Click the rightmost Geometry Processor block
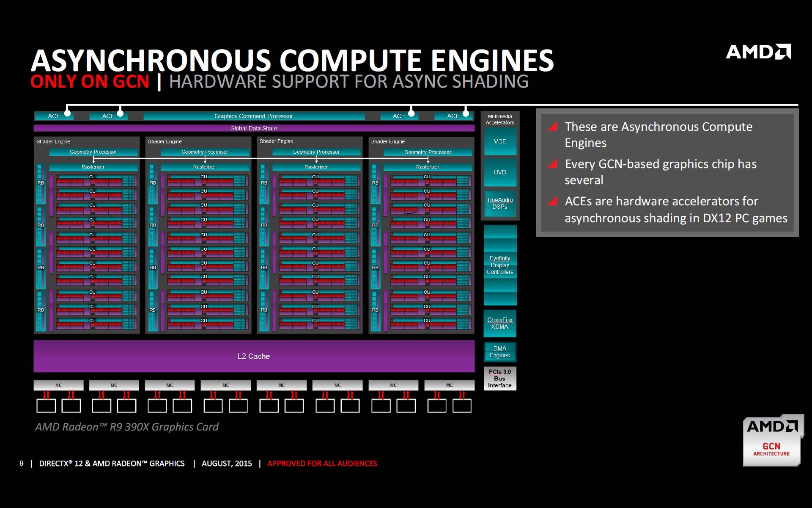This screenshot has width=812, height=508. click(x=428, y=152)
